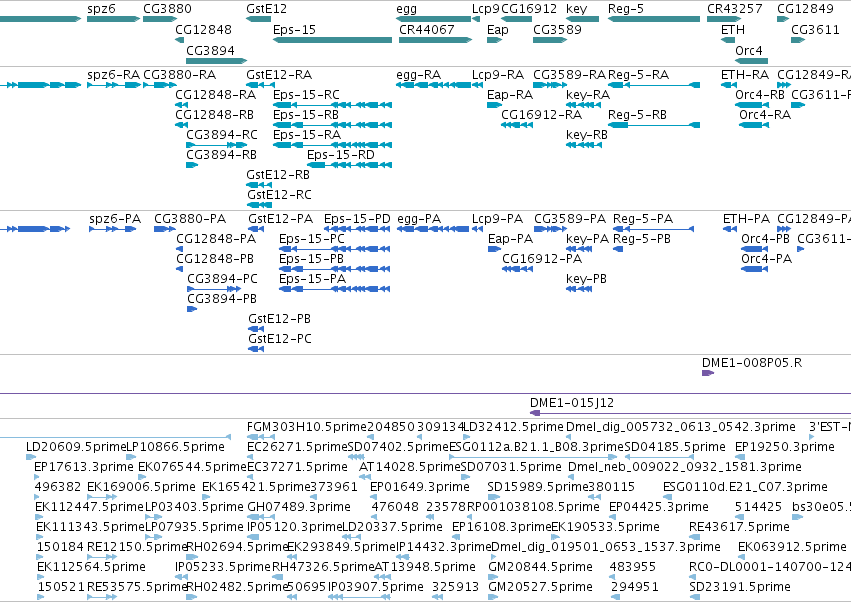
Task: Click EST LD20609.5prime
Action: tap(30, 457)
